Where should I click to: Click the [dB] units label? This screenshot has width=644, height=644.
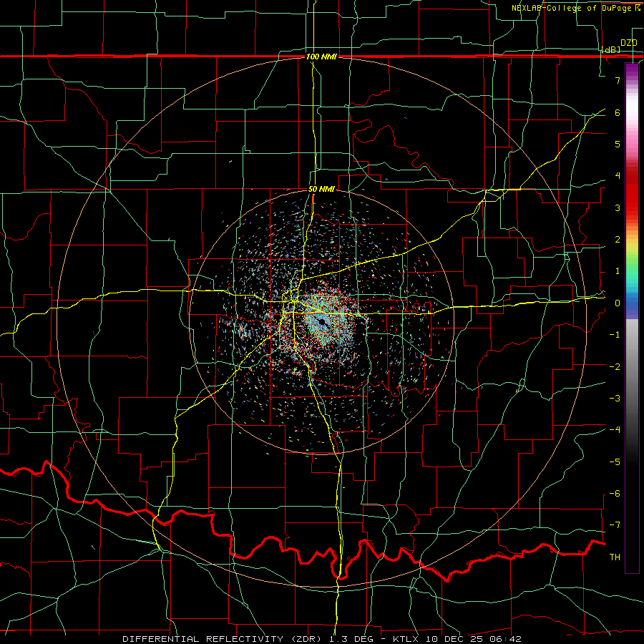(611, 49)
